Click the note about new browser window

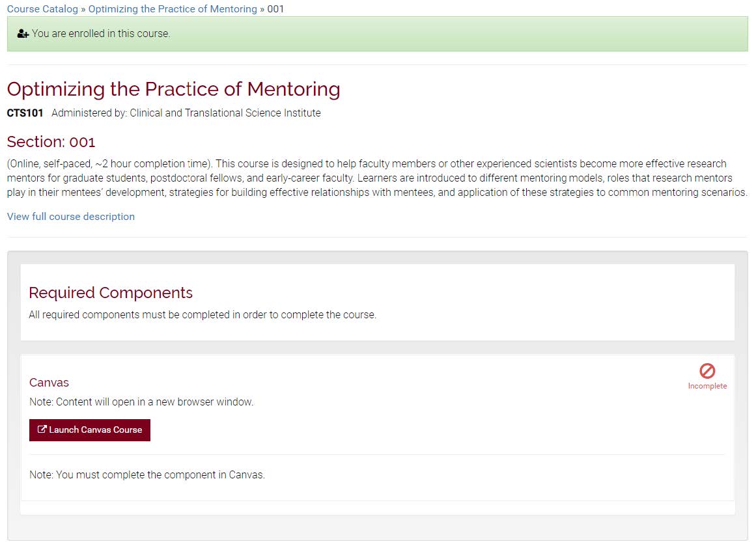141,402
